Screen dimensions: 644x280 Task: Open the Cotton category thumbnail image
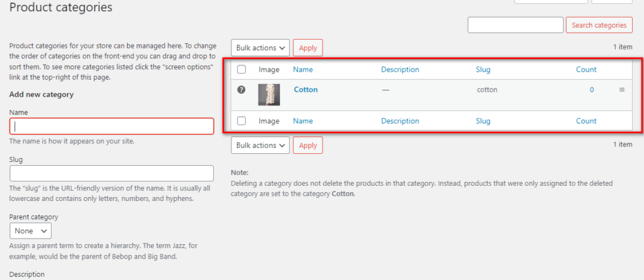click(269, 95)
